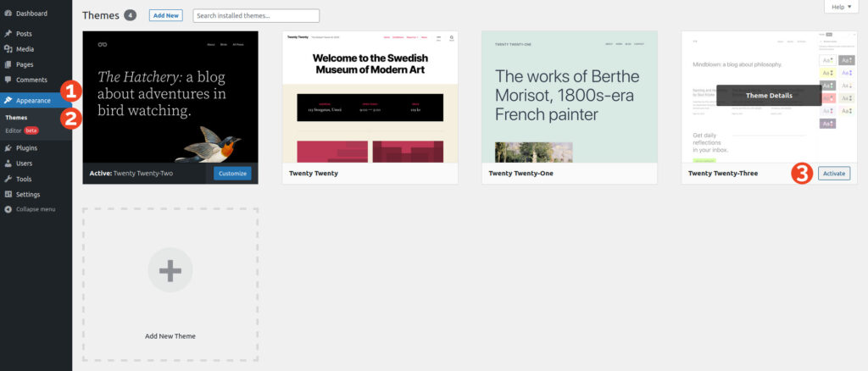Select the Twenty Twenty theme screenshot

tap(370, 97)
